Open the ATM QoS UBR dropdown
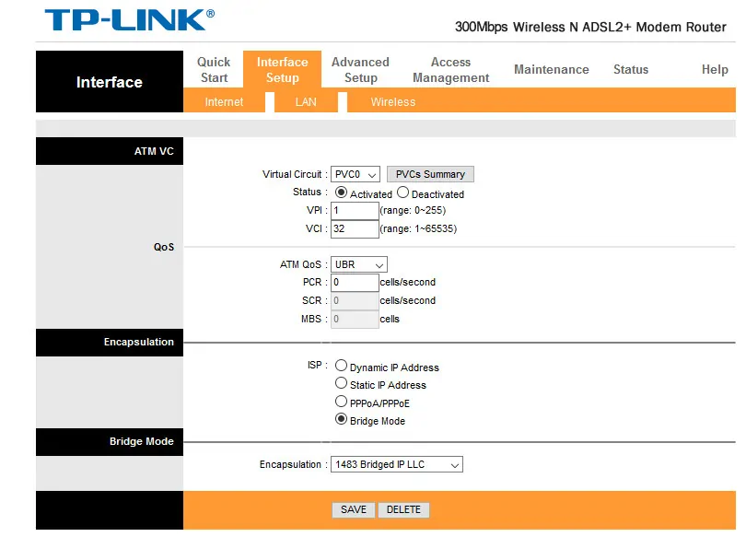This screenshot has height=560, width=746. [x=359, y=264]
